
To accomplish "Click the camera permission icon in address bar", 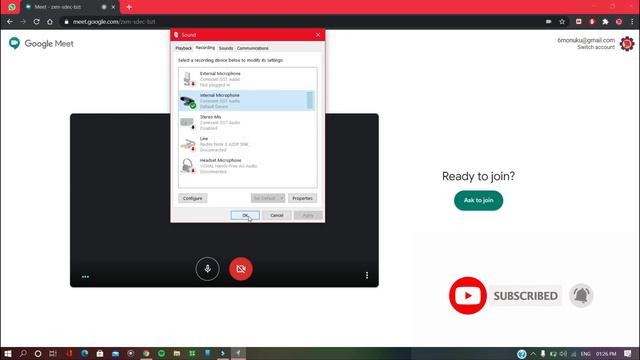I will pyautogui.click(x=549, y=22).
